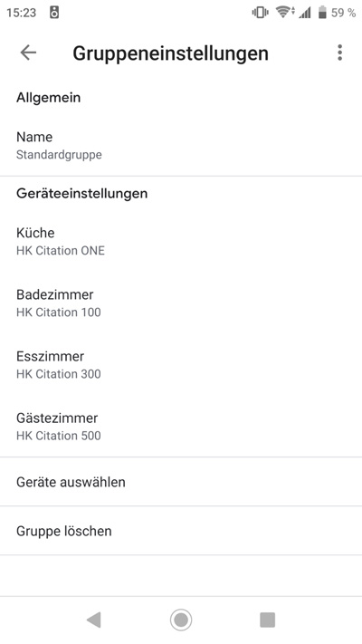Tap the status bar clock showing 15:23
Image resolution: width=362 pixels, height=644 pixels.
(x=22, y=14)
